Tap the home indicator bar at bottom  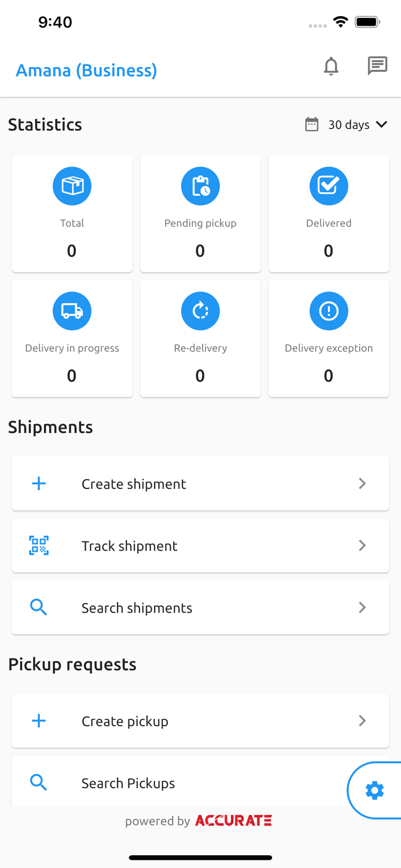click(x=200, y=857)
